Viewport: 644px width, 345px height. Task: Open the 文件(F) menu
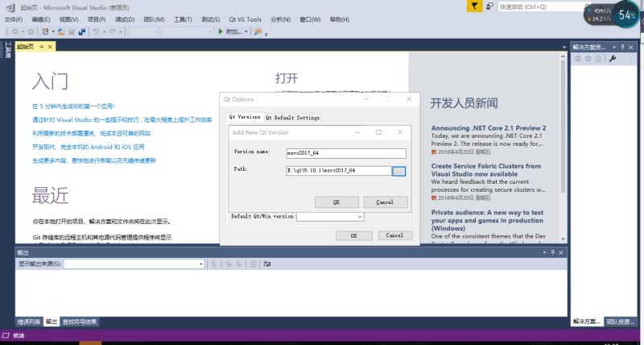pyautogui.click(x=14, y=19)
